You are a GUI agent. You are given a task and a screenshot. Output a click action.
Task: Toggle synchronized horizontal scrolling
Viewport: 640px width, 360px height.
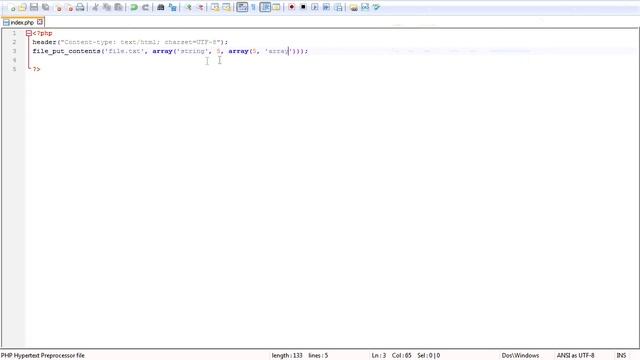[x=227, y=7]
